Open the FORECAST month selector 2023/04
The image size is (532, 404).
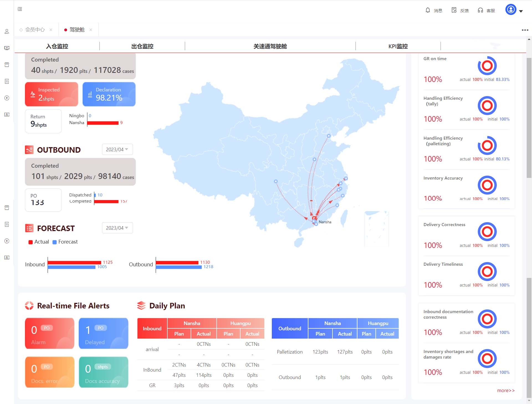click(117, 228)
